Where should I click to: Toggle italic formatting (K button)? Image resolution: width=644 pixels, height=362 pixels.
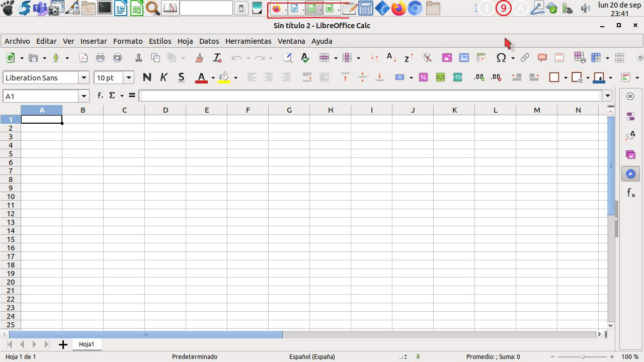click(x=164, y=77)
